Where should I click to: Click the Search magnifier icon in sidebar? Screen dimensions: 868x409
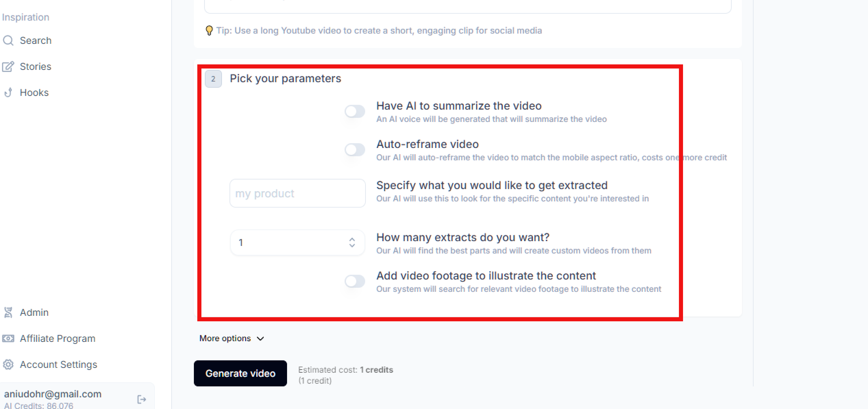point(8,40)
